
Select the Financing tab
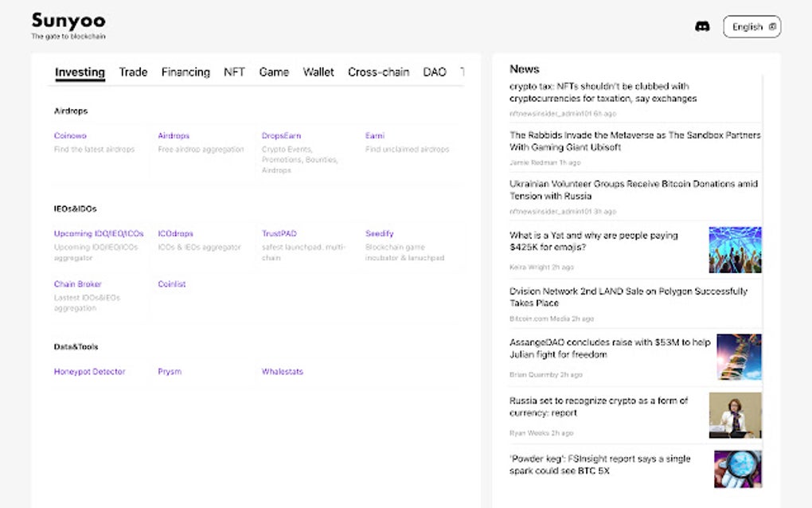185,72
